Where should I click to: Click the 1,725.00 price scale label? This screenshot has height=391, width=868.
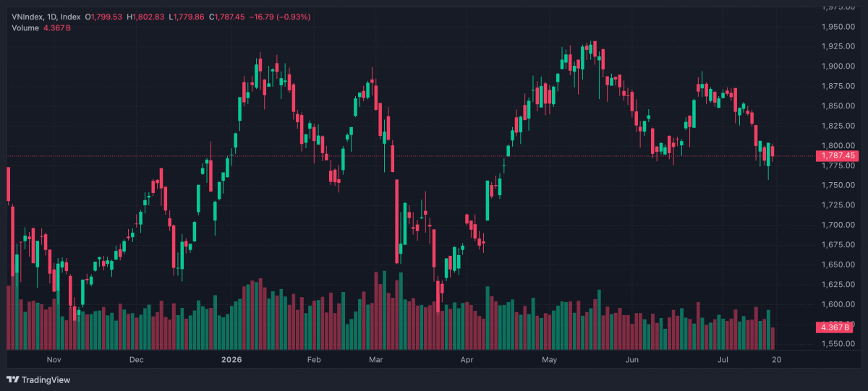pos(838,205)
